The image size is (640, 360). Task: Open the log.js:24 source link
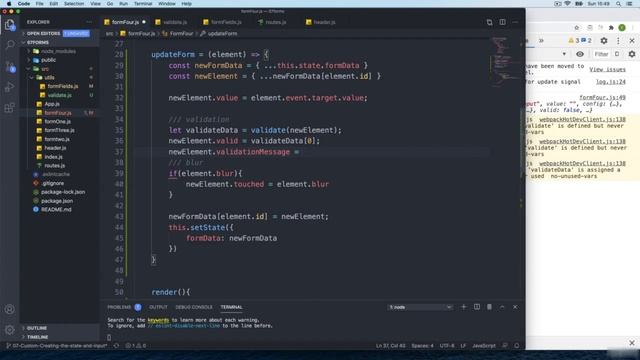coord(611,82)
